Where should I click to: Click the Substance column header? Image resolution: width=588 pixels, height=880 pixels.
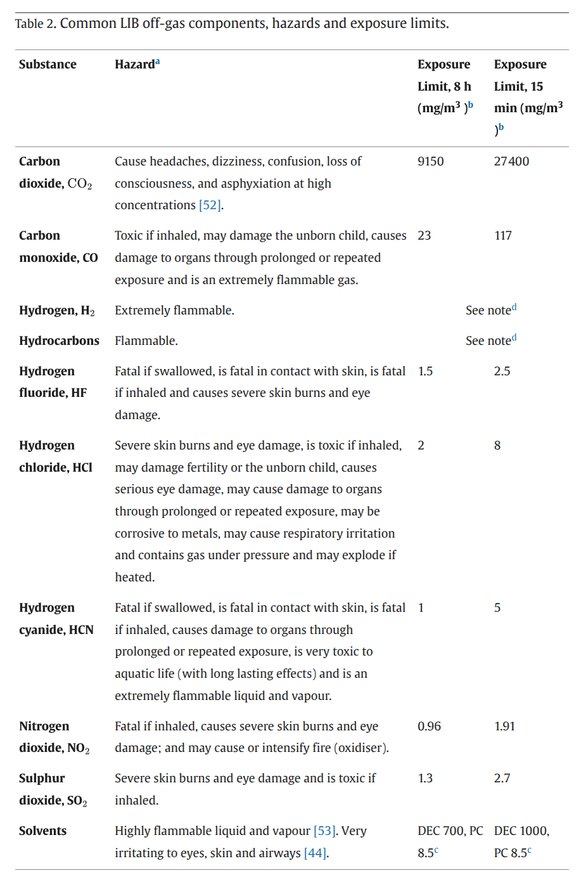pos(48,65)
